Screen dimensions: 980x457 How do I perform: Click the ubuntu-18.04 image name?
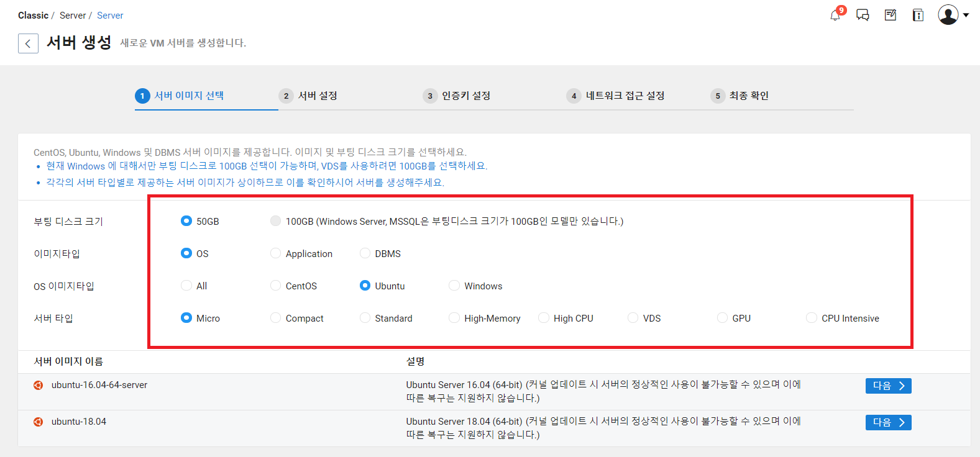79,422
